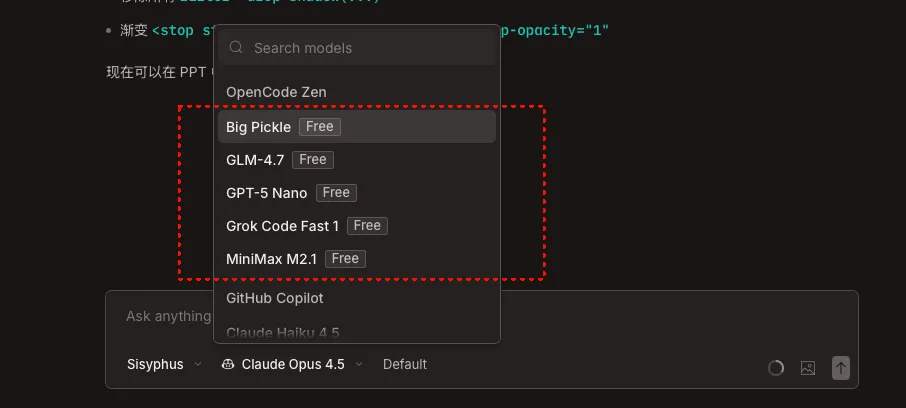
Task: Click the Free badge beside GLM-4.7
Action: click(x=313, y=160)
